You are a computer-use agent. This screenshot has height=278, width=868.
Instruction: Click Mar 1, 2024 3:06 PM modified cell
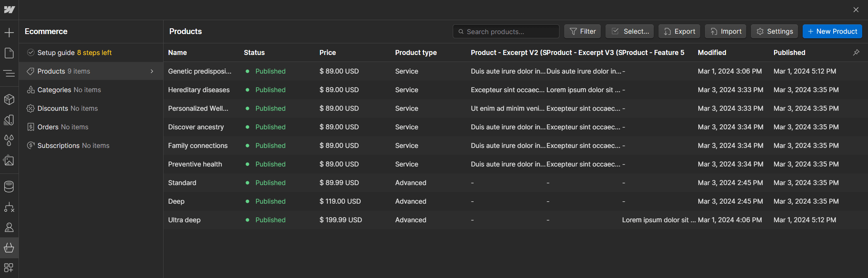(730, 71)
